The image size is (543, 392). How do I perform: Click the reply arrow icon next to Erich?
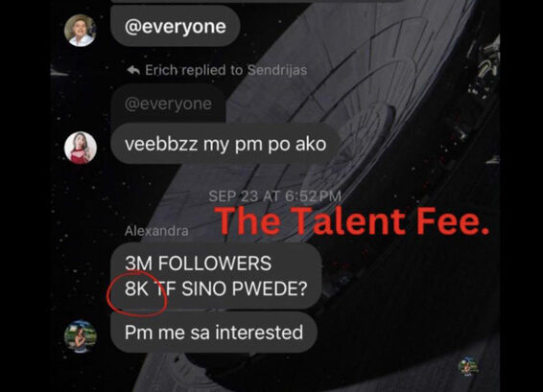133,70
